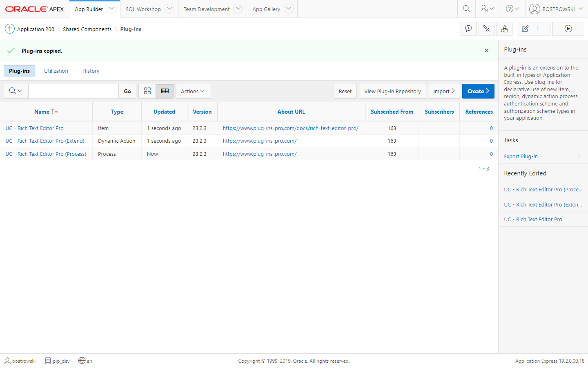Viewport: 588px width, 368px height.
Task: Open the About URL in the Dynamic Action row
Action: pos(260,141)
